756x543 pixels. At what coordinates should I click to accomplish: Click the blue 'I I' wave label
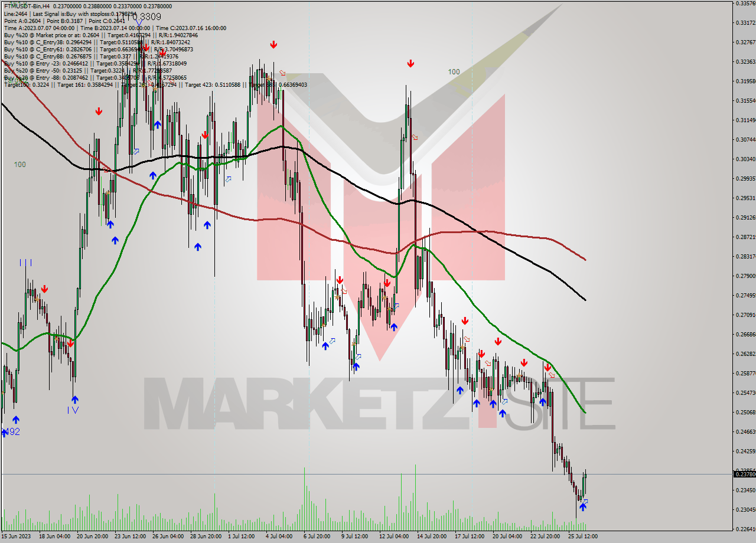pos(25,263)
